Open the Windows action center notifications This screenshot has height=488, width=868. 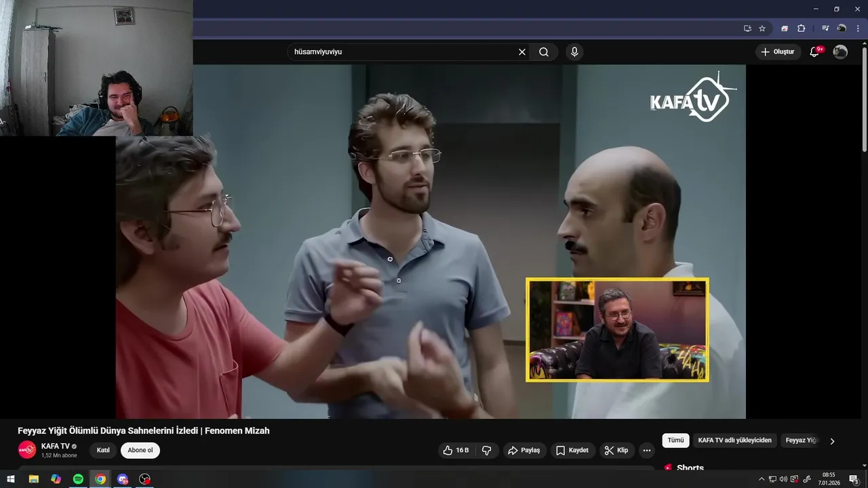(x=854, y=479)
